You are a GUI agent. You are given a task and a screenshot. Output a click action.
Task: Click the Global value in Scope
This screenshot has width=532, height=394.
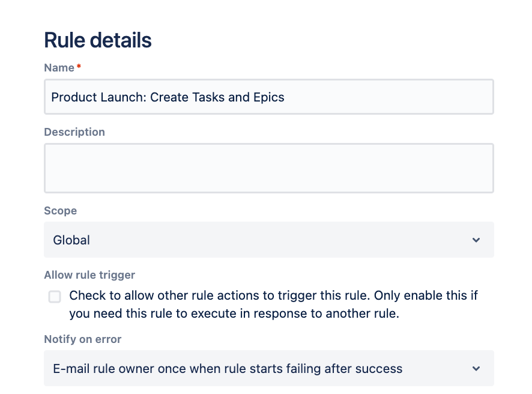click(71, 240)
